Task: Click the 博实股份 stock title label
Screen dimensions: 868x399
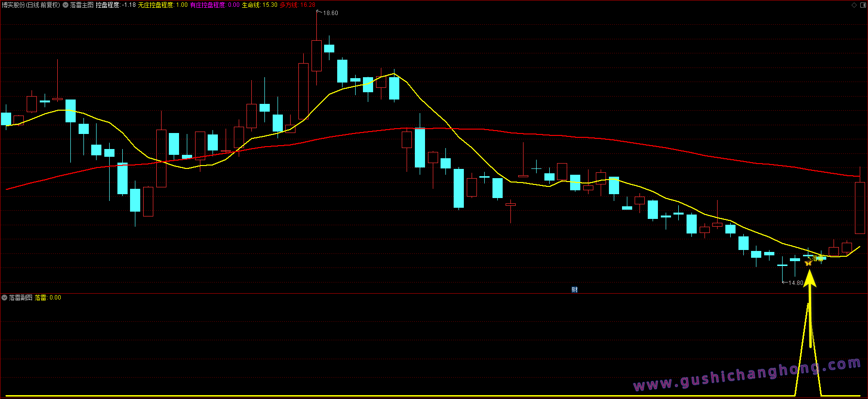Action: coord(31,5)
